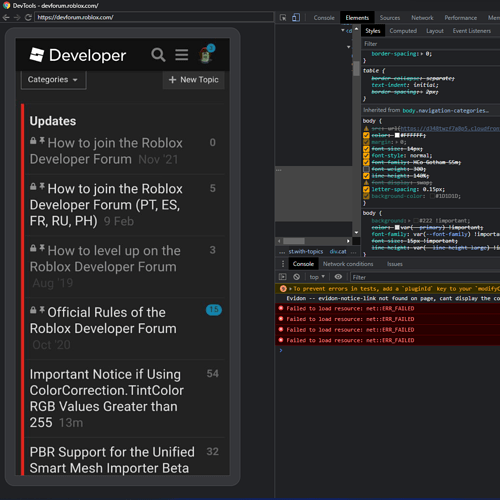Toggle the margin property checkbox
The width and height of the screenshot is (500, 500).
(366, 142)
